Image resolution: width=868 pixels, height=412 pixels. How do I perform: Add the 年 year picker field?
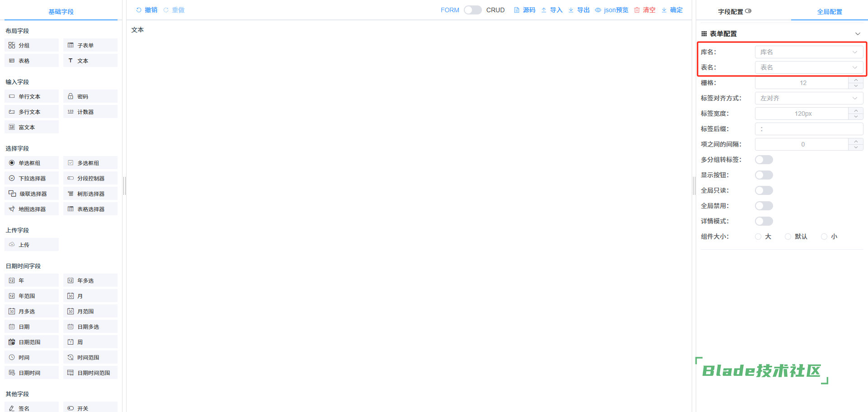(32, 280)
